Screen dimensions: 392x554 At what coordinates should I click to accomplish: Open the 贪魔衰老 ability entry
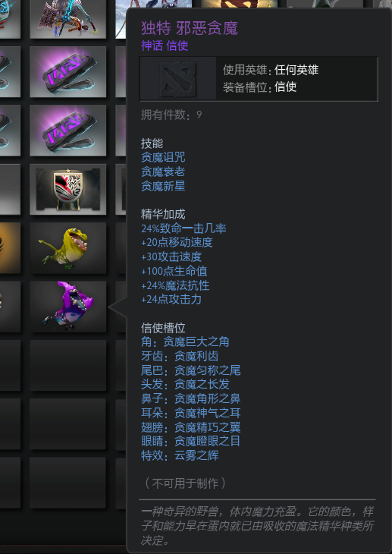click(163, 172)
